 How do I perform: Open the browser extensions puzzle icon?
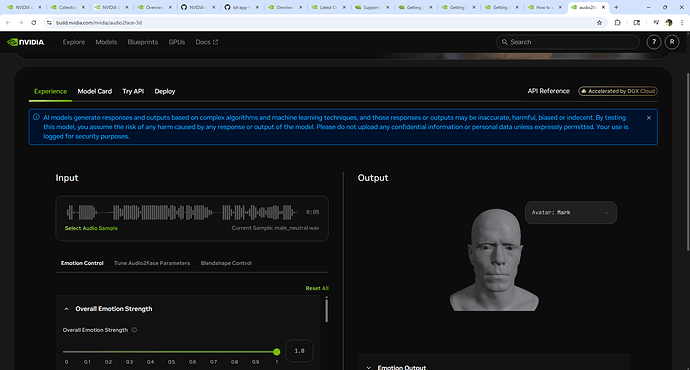617,22
